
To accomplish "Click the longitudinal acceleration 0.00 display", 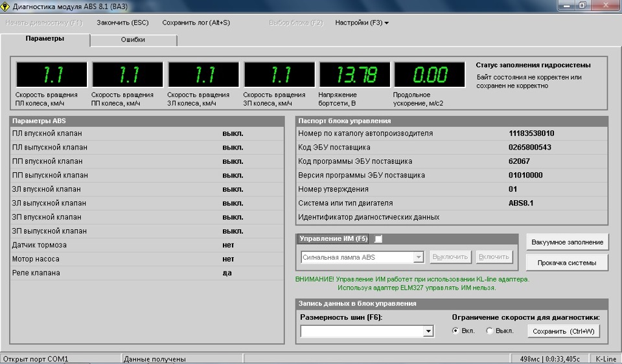I will [x=430, y=75].
